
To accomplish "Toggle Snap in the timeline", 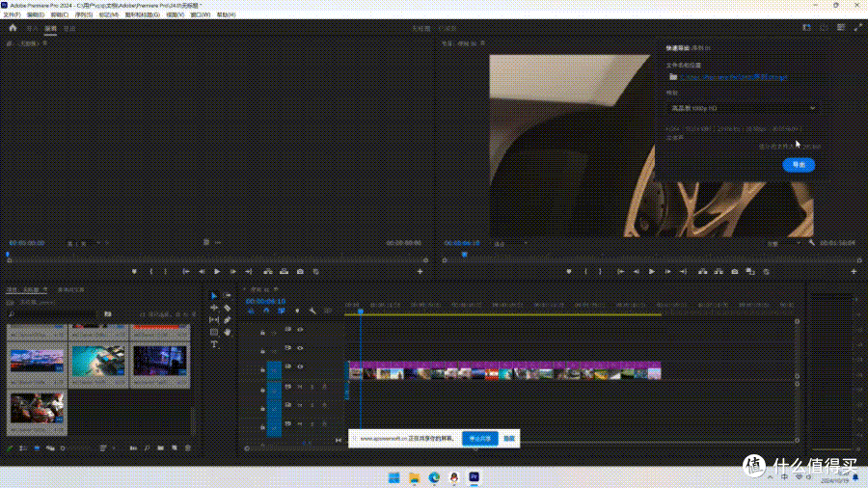I will pos(266,312).
